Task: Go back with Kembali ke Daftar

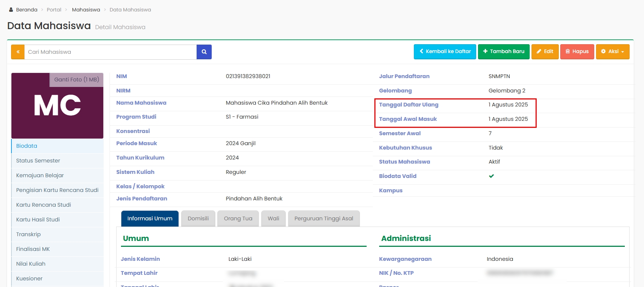Action: point(445,52)
